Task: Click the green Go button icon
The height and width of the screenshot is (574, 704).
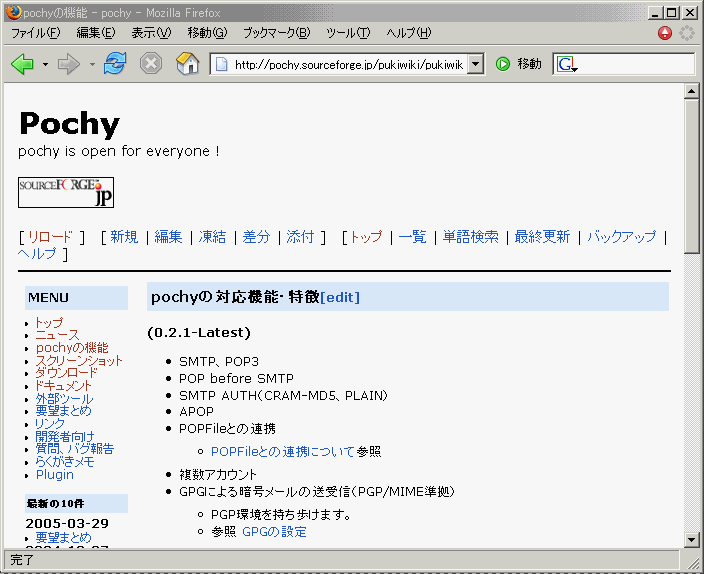Action: click(503, 64)
